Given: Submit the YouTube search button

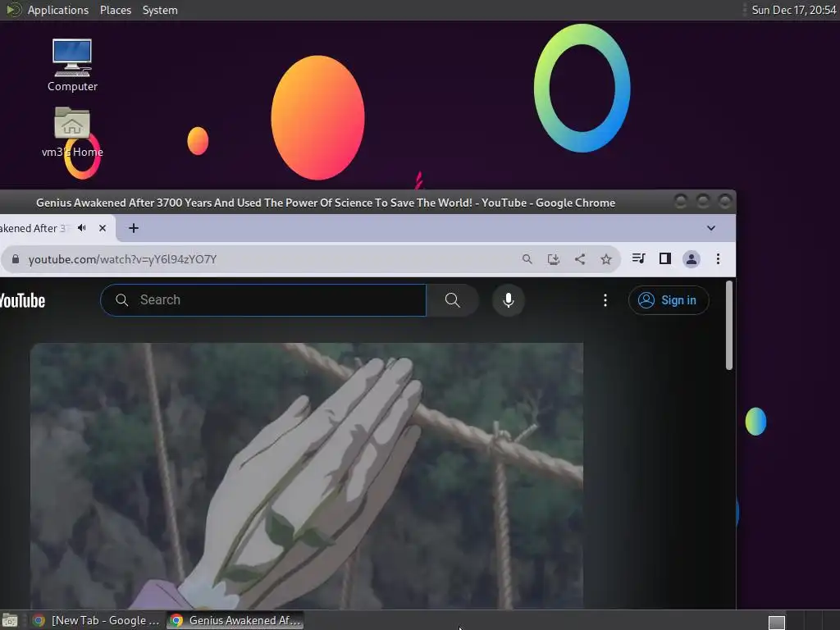Looking at the screenshot, I should point(453,300).
